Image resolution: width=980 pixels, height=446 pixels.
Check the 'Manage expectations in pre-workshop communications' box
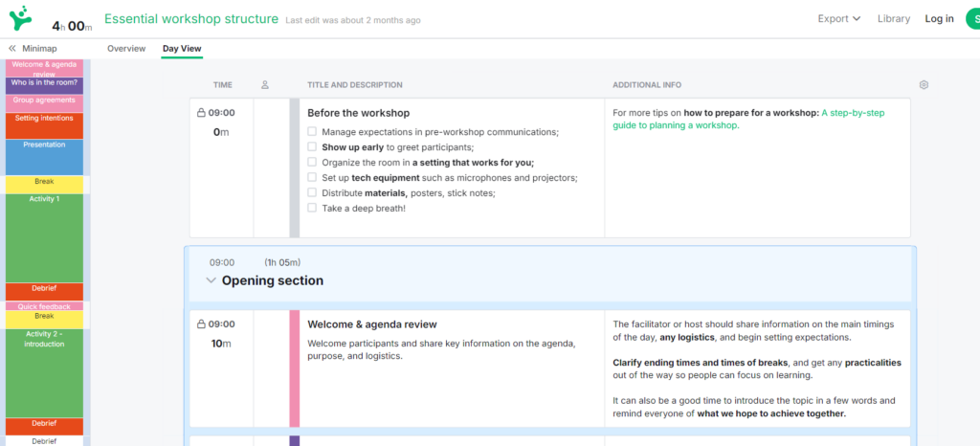312,132
